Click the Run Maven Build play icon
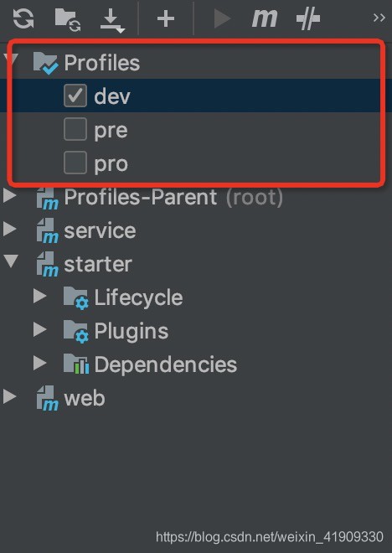This screenshot has height=553, width=392. pyautogui.click(x=222, y=18)
